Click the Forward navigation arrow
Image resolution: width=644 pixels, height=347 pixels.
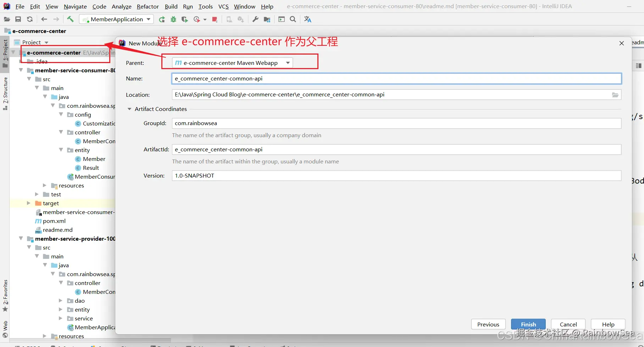point(56,19)
